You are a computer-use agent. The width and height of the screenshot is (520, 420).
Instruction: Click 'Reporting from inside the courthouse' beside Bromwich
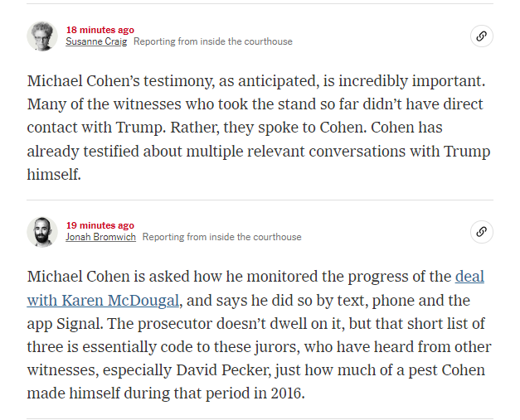click(x=222, y=237)
